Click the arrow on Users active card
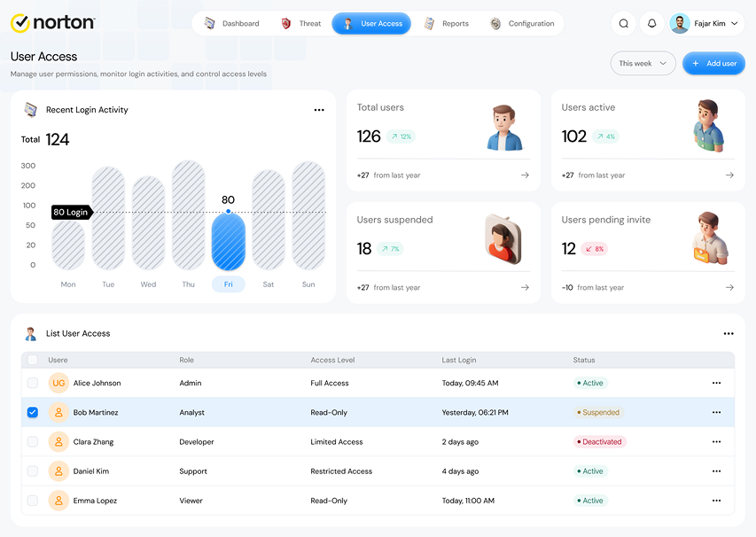The image size is (756, 537). (730, 175)
